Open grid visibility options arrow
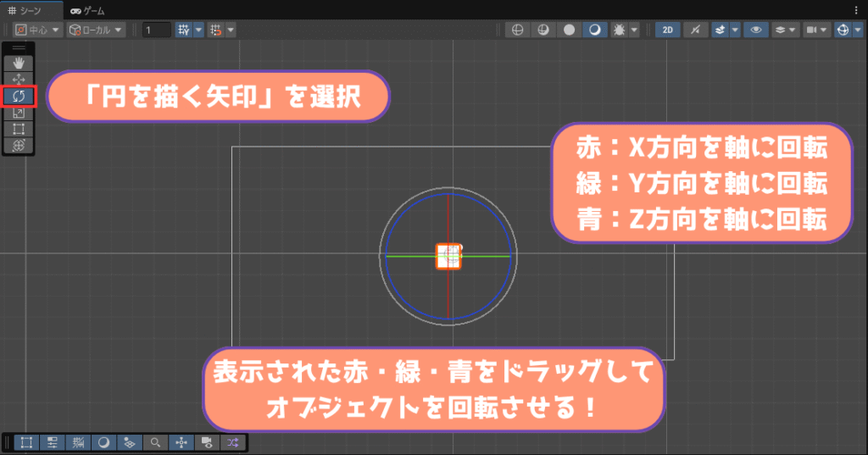 (198, 30)
